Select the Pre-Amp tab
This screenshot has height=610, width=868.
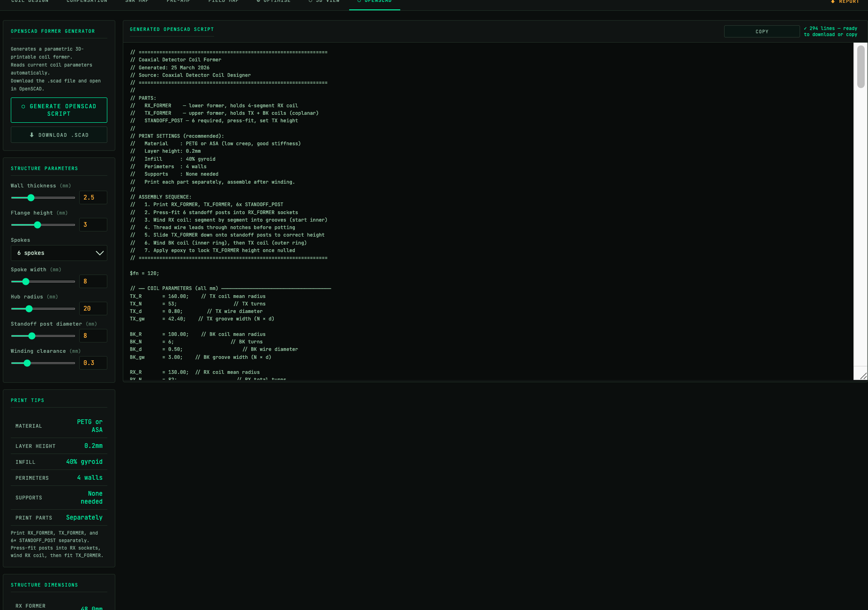click(x=178, y=2)
